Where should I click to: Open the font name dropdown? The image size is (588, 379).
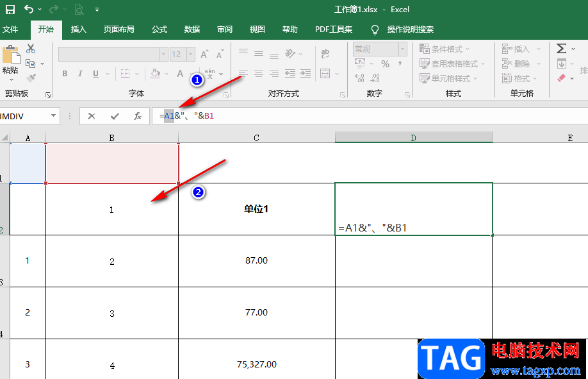point(163,55)
